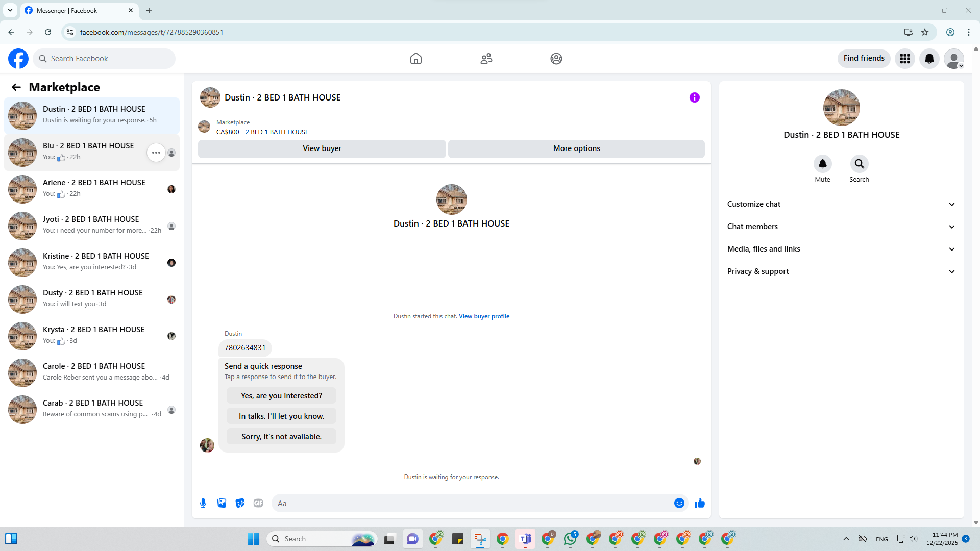Expand the Customize chat section
This screenshot has height=551, width=980.
tap(841, 204)
